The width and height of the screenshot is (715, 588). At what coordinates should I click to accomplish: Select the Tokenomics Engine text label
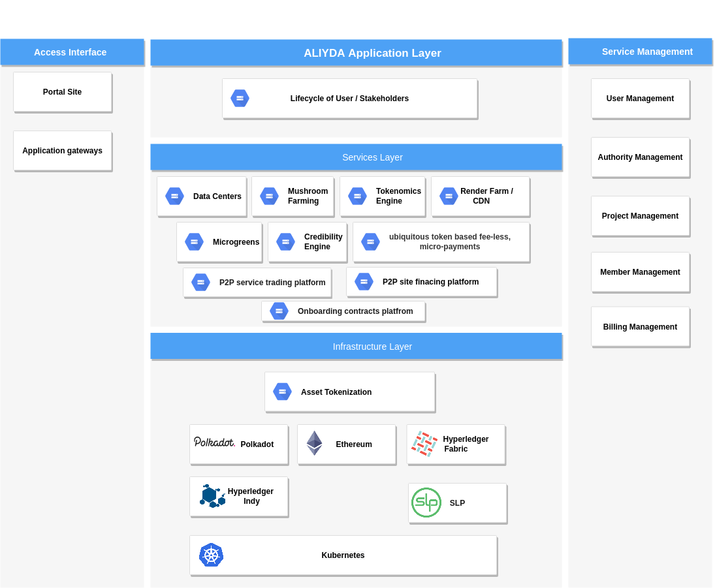coord(398,196)
